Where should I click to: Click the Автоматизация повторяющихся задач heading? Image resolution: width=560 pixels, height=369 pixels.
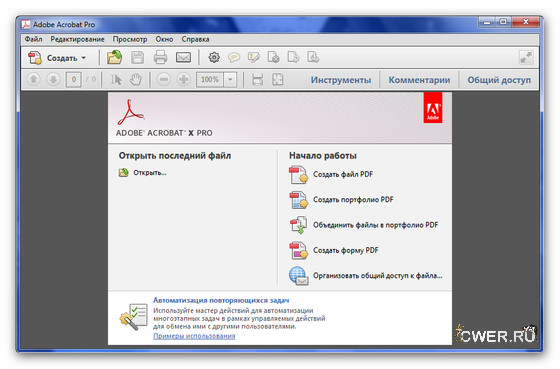(x=221, y=300)
